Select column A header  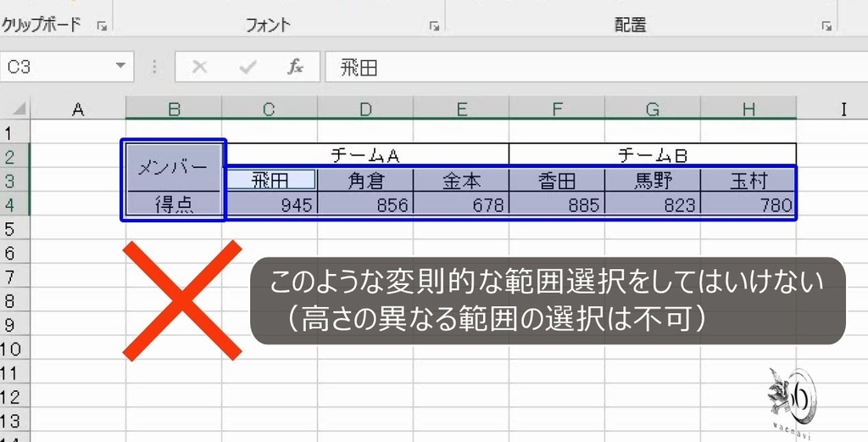[78, 109]
